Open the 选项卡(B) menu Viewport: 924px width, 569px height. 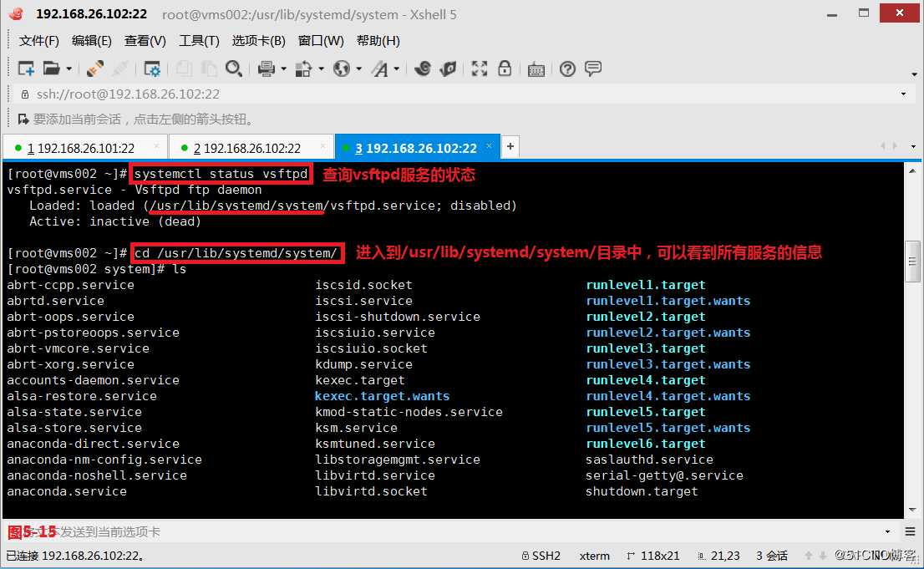click(x=259, y=41)
